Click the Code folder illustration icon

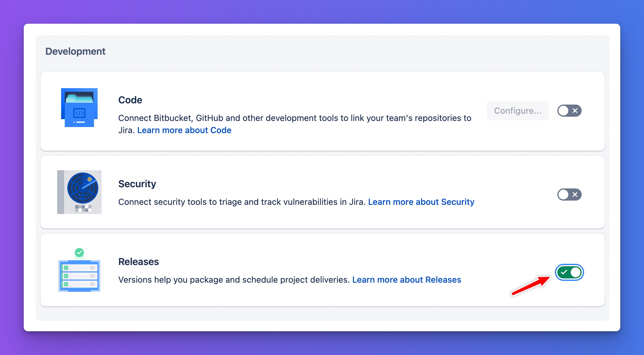[x=79, y=108]
